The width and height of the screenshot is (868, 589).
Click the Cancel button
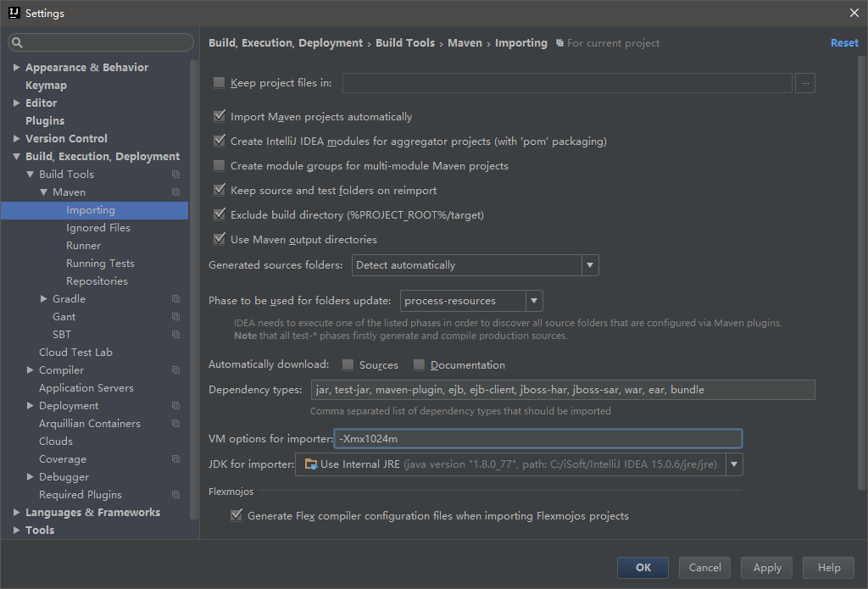click(x=704, y=568)
